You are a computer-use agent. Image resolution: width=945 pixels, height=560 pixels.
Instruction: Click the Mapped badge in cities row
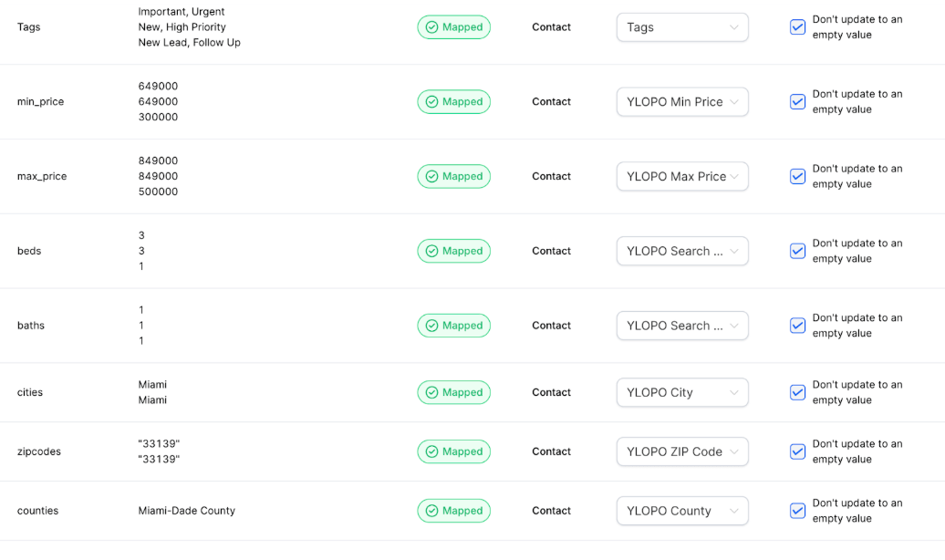(453, 392)
